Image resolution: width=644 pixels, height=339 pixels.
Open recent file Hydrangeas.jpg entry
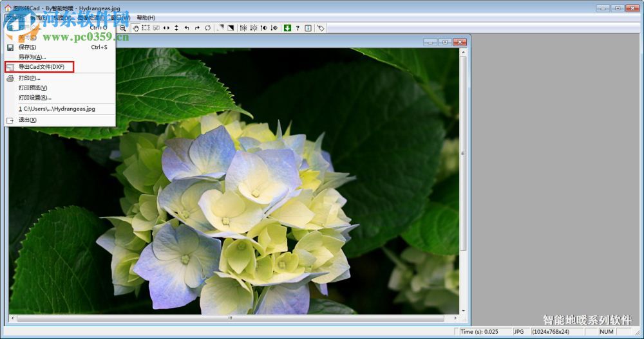[x=57, y=109]
